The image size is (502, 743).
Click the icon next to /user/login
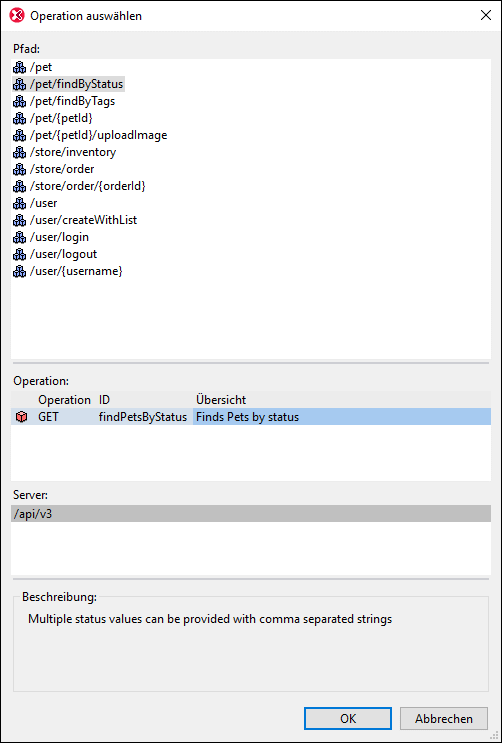19,237
